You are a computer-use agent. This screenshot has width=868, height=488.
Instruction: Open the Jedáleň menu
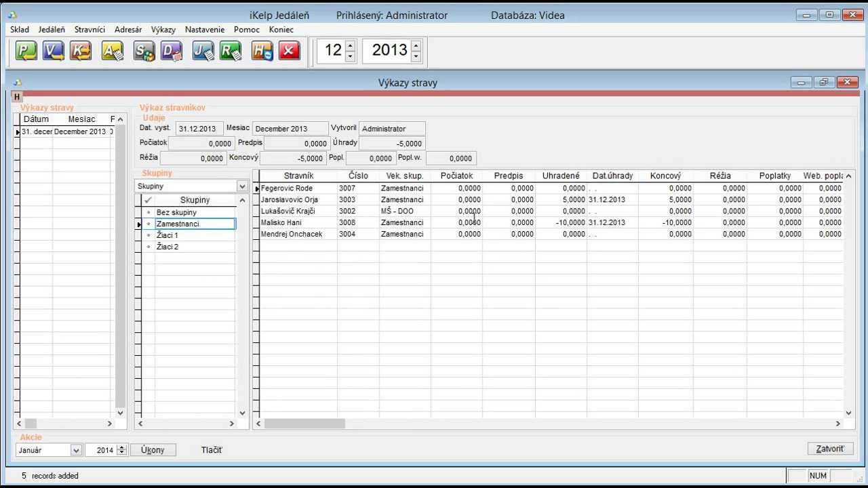coord(52,30)
